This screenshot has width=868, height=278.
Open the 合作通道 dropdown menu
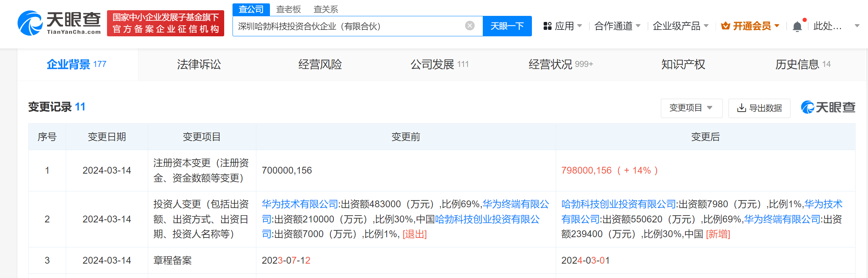pyautogui.click(x=617, y=26)
